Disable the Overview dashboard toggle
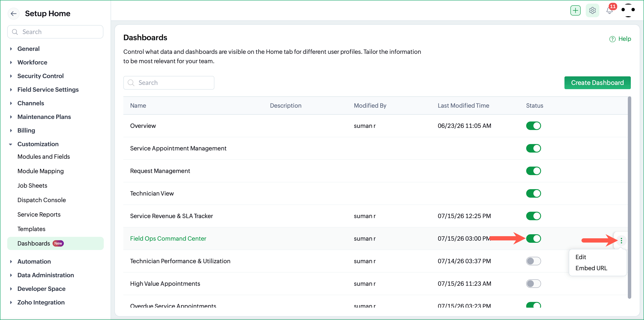644x320 pixels. coord(533,126)
